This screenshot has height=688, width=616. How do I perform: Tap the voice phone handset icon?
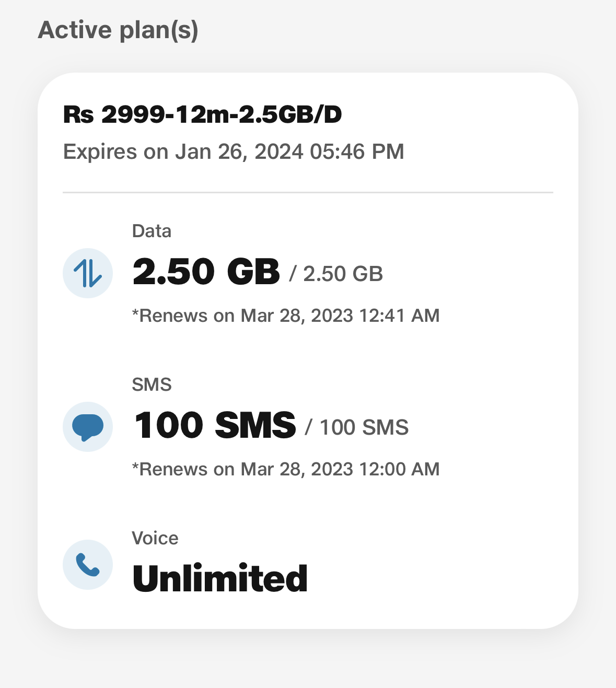88,565
